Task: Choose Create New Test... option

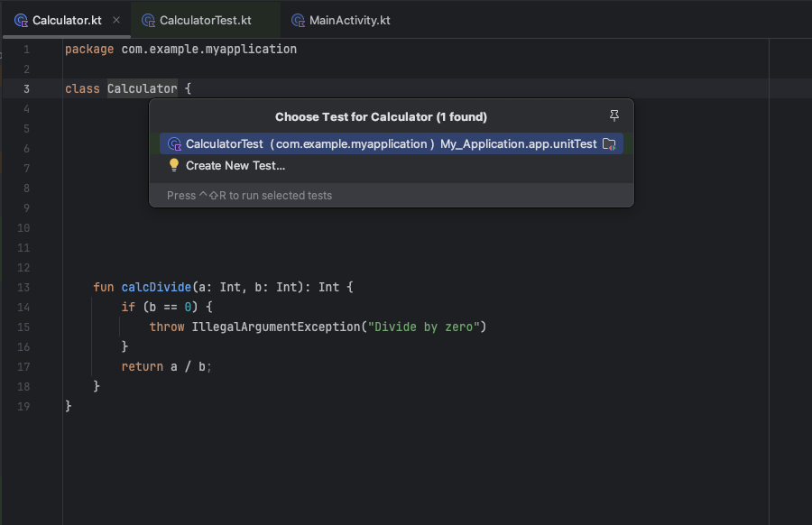Action: tap(392, 166)
